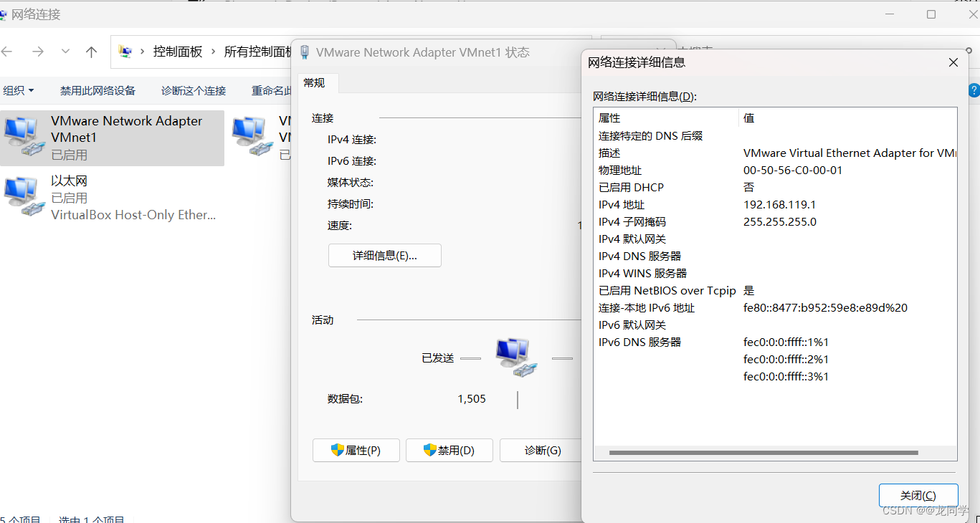Click 控制面板 breadcrumb in address bar

pos(178,52)
